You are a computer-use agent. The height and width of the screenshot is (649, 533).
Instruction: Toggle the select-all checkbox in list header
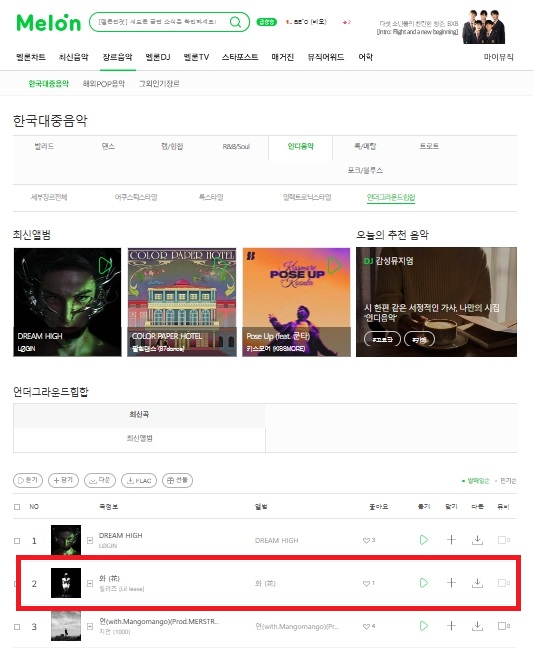(x=17, y=507)
